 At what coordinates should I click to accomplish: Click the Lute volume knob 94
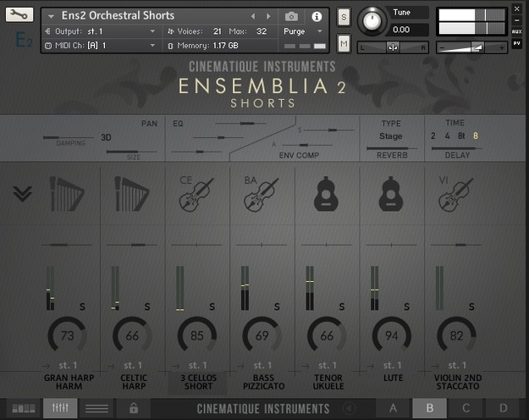point(391,335)
